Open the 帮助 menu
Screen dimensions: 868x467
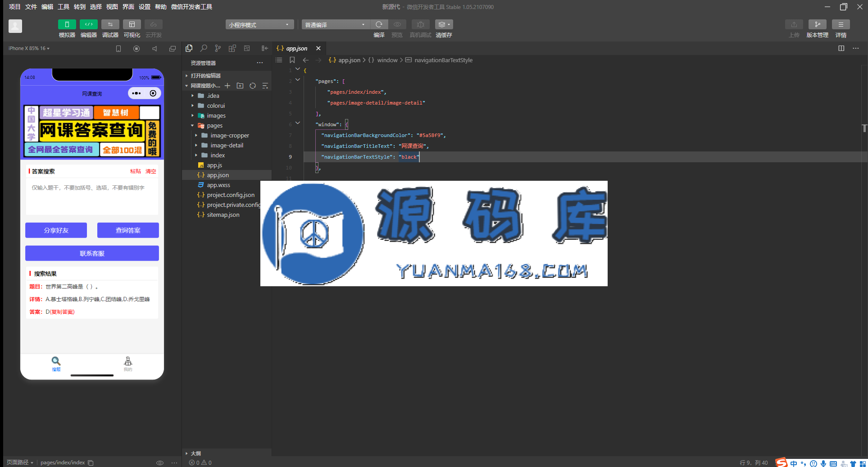161,7
